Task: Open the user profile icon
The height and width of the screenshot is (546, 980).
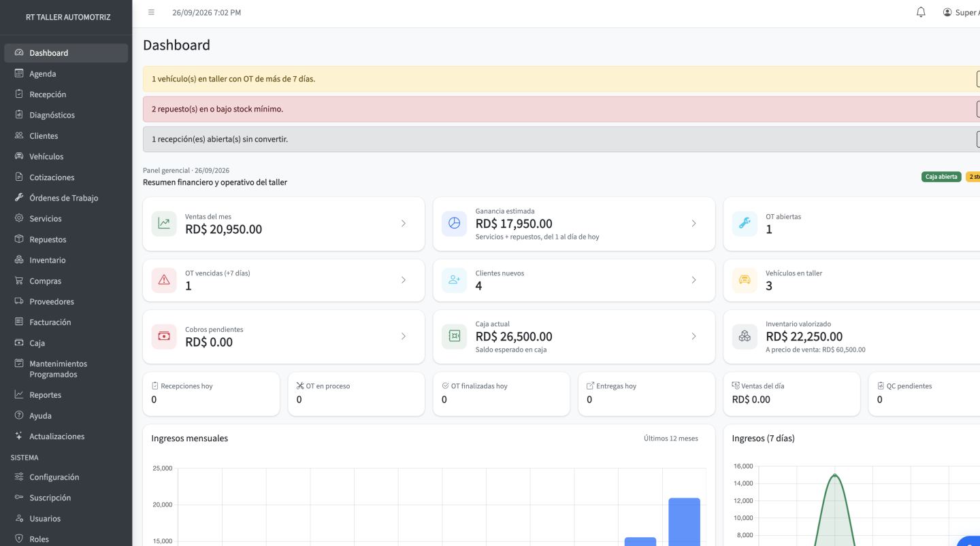Action: coord(947,12)
